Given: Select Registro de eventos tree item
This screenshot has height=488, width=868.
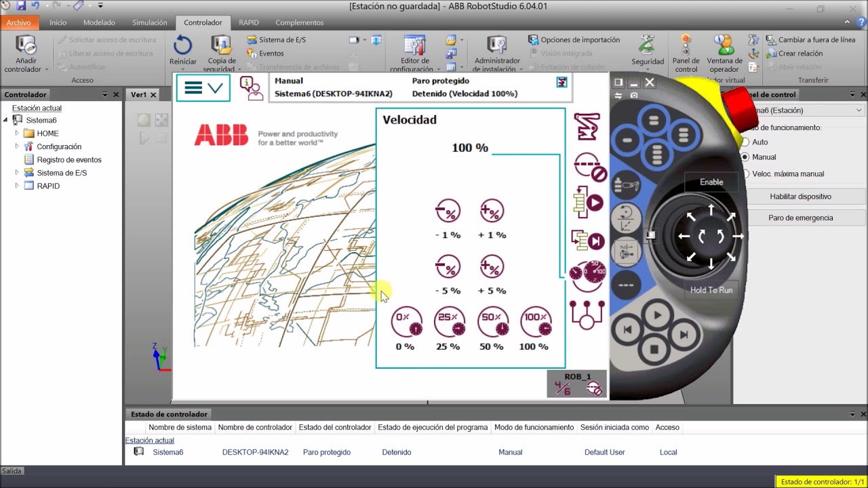Looking at the screenshot, I should [69, 160].
